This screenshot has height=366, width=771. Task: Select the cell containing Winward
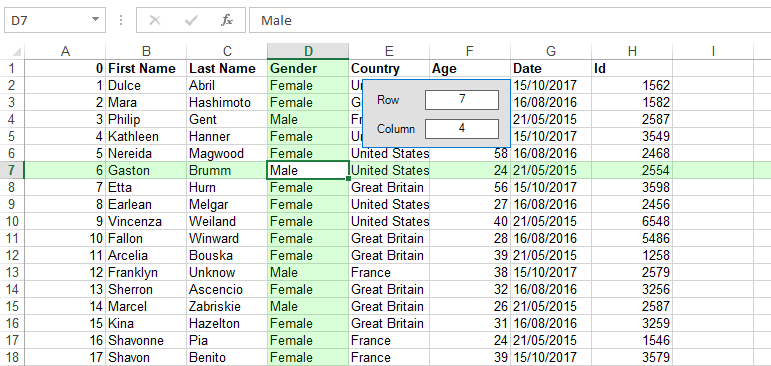227,239
